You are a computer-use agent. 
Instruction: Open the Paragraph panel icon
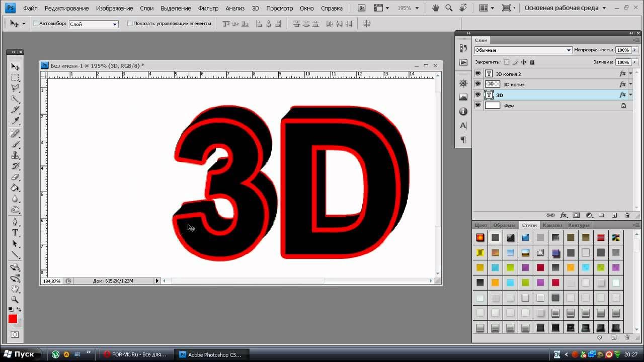pos(463,139)
